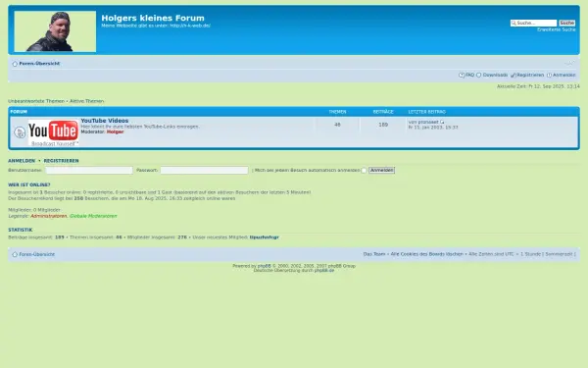Open the FAQ link
Viewport: 588px width, 368px height.
(469, 76)
